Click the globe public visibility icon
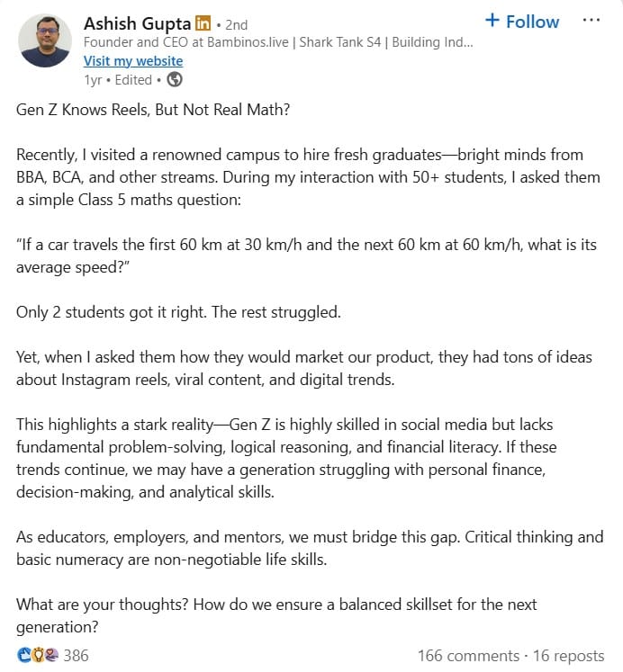 pos(175,79)
